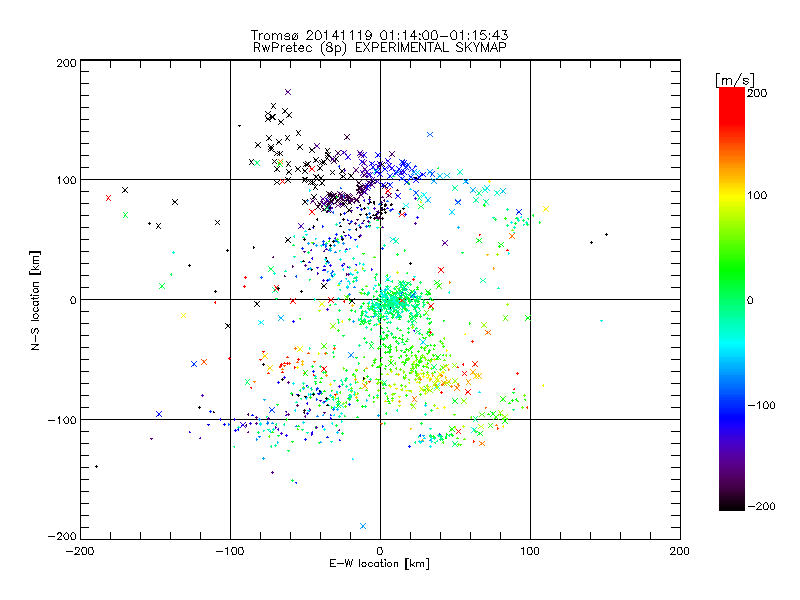Select the N-S axis tick label '100'

(x=66, y=180)
